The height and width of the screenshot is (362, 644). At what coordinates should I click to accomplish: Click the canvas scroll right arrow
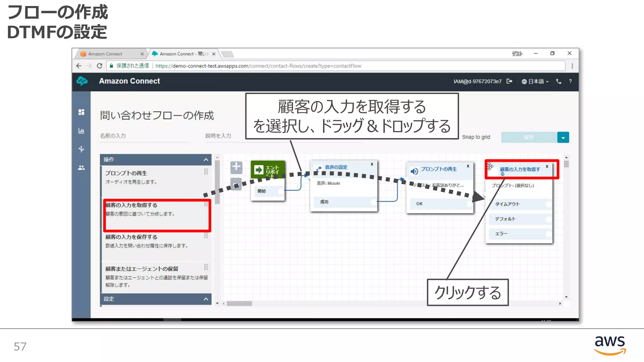tap(560, 304)
